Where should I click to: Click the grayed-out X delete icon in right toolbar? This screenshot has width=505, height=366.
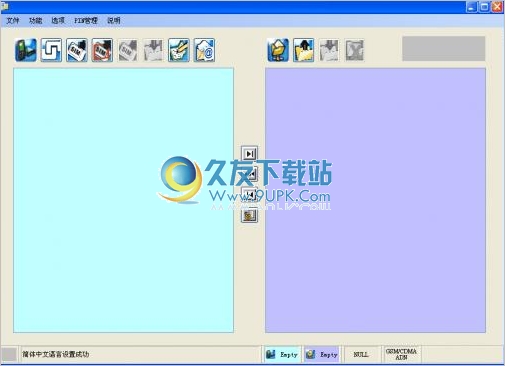point(355,50)
